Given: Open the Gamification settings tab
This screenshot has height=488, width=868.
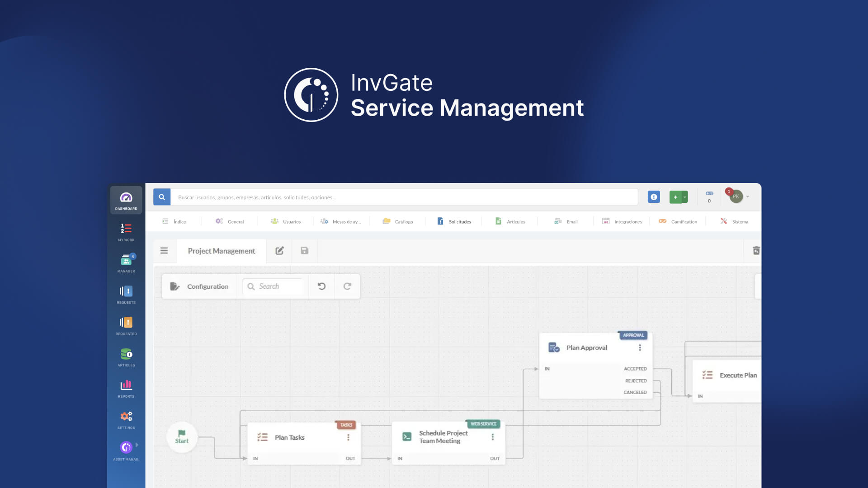Looking at the screenshot, I should (678, 221).
